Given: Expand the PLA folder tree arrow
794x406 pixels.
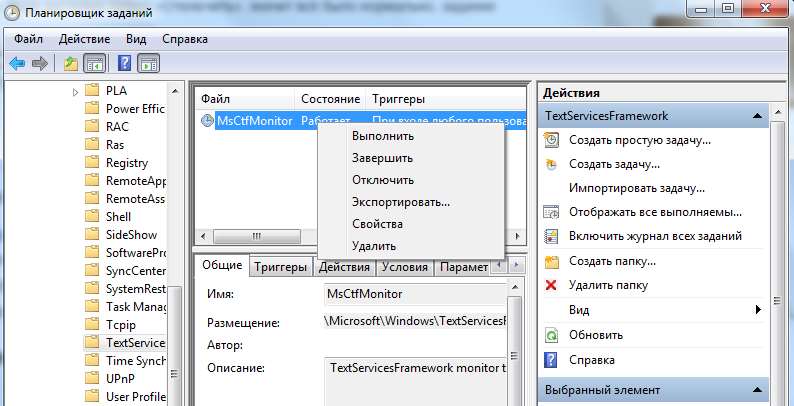Looking at the screenshot, I should point(77,91).
